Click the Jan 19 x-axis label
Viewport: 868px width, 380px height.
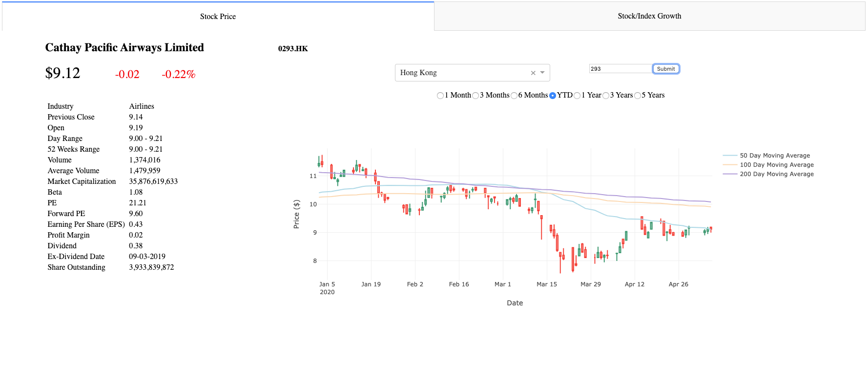371,284
